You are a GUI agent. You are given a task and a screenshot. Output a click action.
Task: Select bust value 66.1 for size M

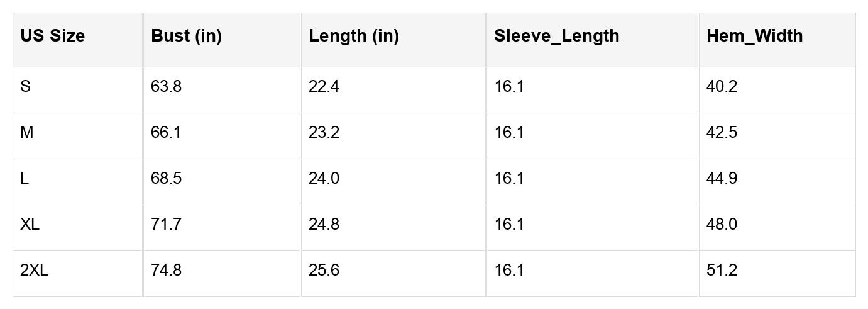click(x=166, y=133)
